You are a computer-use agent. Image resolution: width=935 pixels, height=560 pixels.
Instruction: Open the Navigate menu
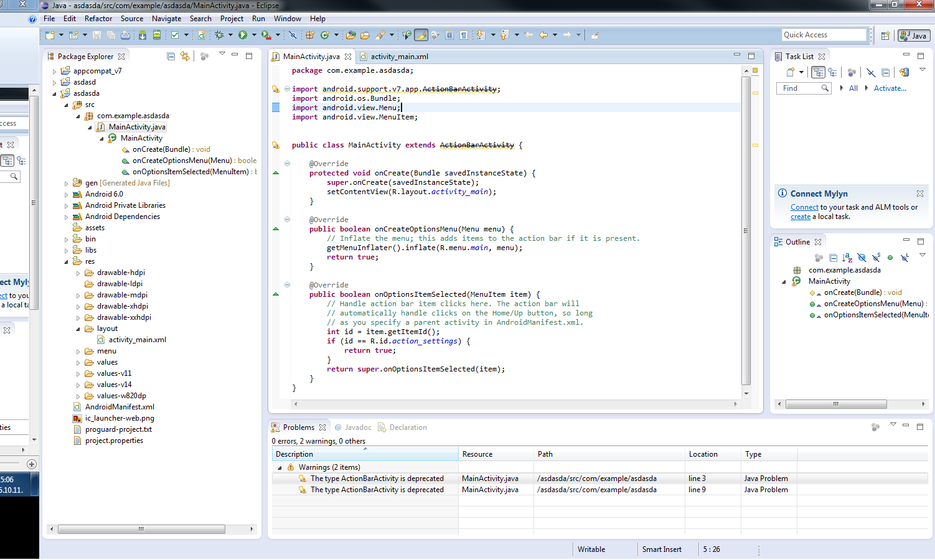(166, 19)
